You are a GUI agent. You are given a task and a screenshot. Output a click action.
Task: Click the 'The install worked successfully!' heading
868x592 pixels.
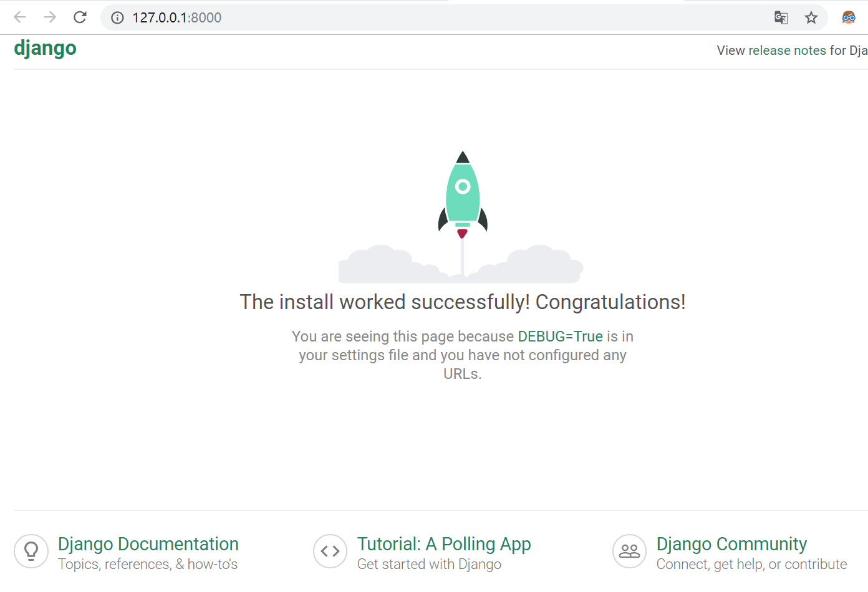pos(463,302)
